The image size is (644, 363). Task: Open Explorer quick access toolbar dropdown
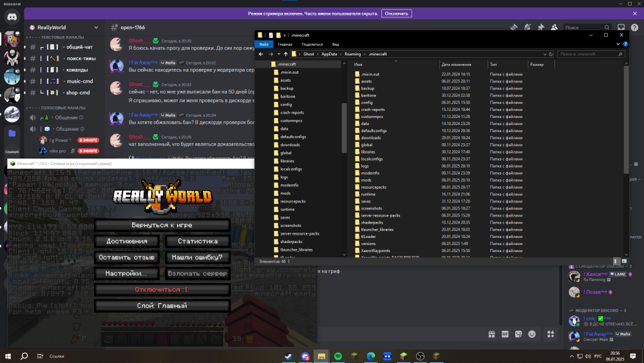284,35
